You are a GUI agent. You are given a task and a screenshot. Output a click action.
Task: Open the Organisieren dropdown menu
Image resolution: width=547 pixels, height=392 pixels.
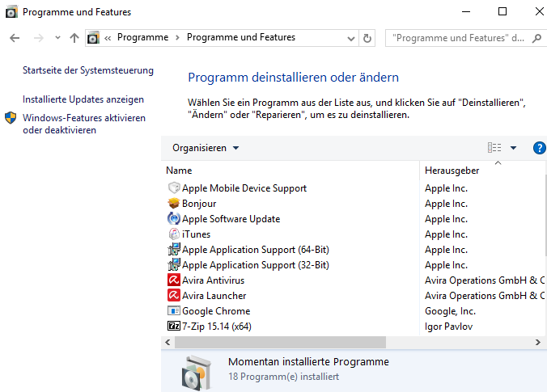point(206,148)
